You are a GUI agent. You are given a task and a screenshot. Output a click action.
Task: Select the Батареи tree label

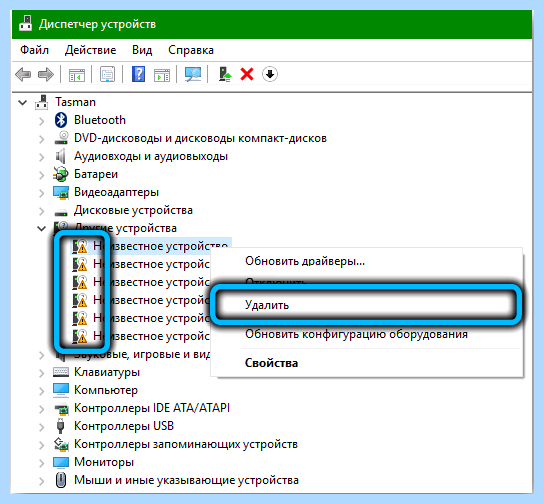tap(96, 174)
